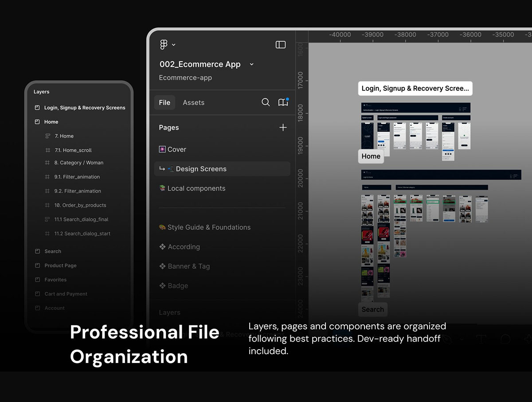Select the Login, Signup & Recovery section label on canvas
The image size is (532, 402).
(x=415, y=88)
